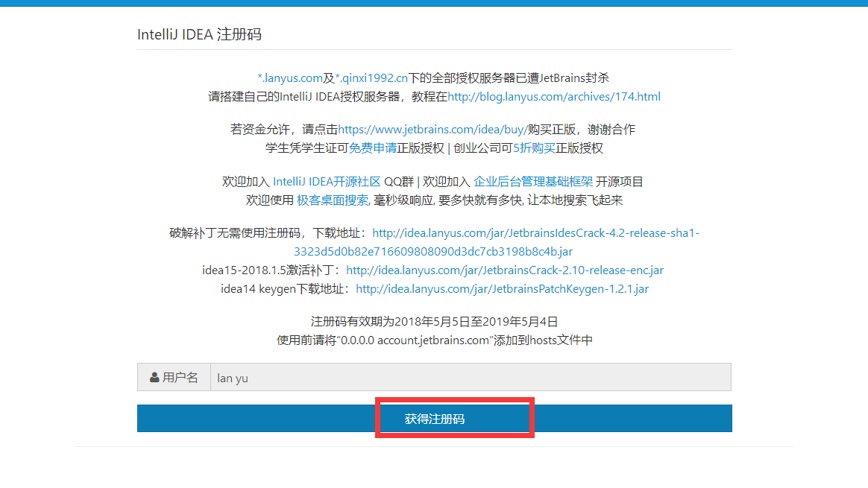The height and width of the screenshot is (488, 868).
Task: Click the 获得注册码 button
Action: 435,418
